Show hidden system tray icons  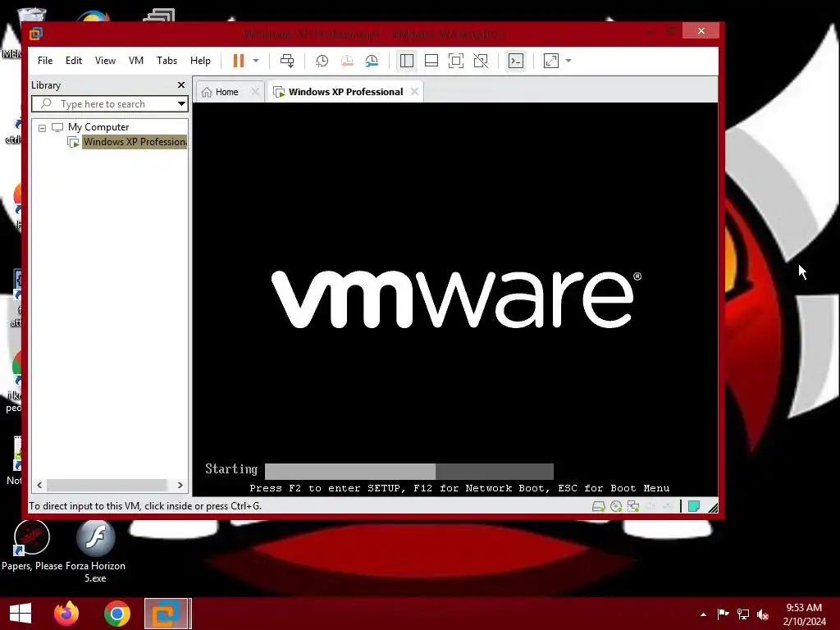pyautogui.click(x=703, y=614)
